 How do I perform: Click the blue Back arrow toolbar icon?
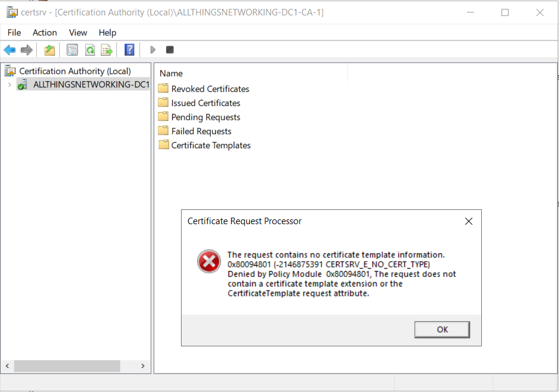[9, 50]
